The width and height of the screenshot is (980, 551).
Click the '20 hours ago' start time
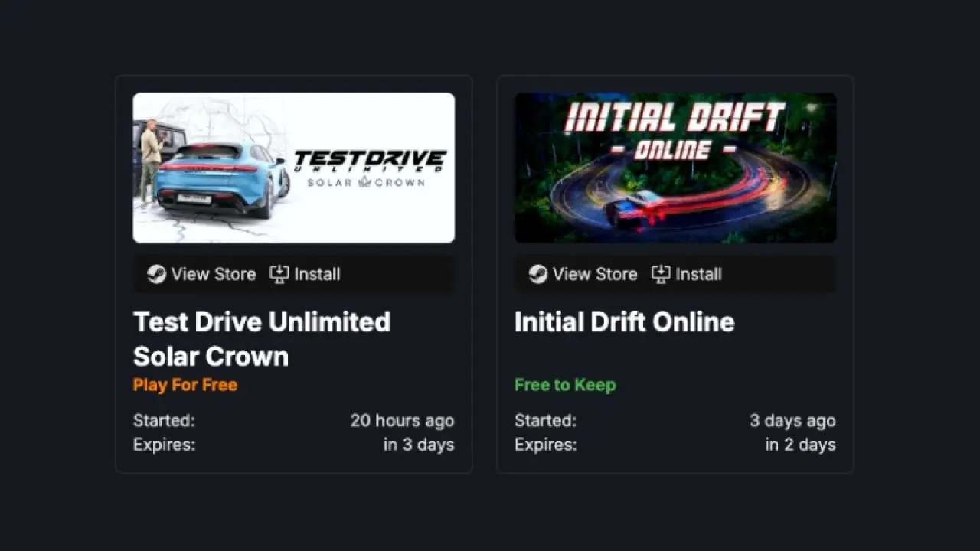pos(402,420)
